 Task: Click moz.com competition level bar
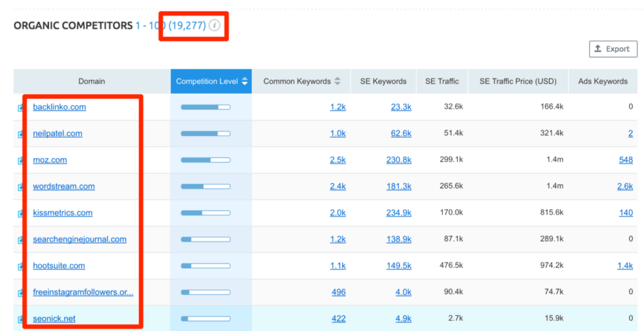coord(206,160)
